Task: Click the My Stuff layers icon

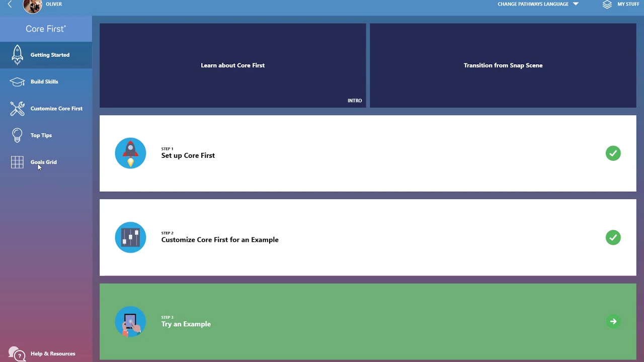Action: click(607, 4)
